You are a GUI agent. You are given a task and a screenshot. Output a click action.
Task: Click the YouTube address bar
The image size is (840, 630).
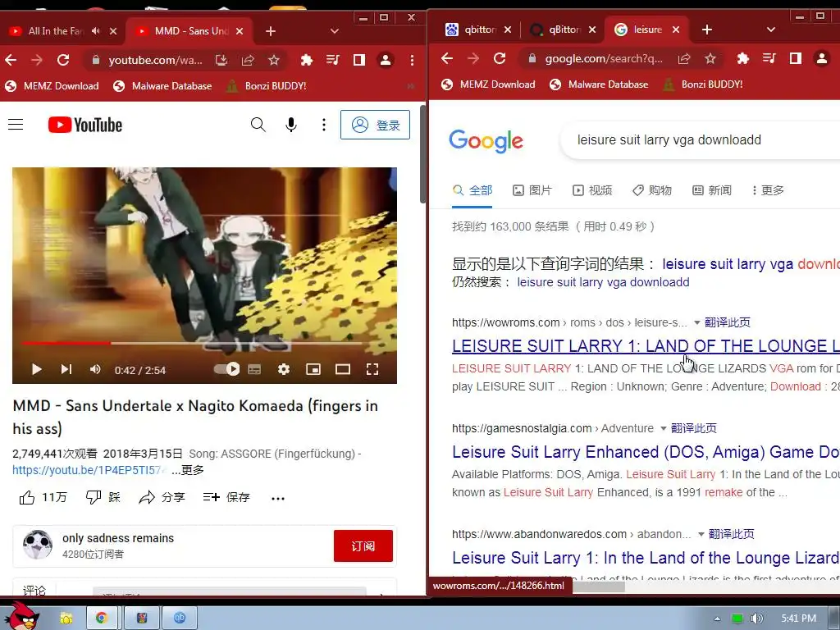[155, 60]
